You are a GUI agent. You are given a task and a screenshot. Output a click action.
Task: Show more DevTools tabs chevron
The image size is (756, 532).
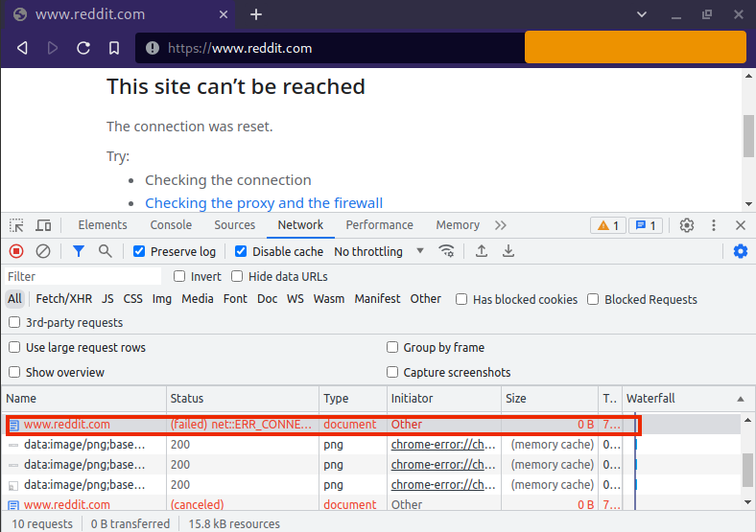pos(501,225)
